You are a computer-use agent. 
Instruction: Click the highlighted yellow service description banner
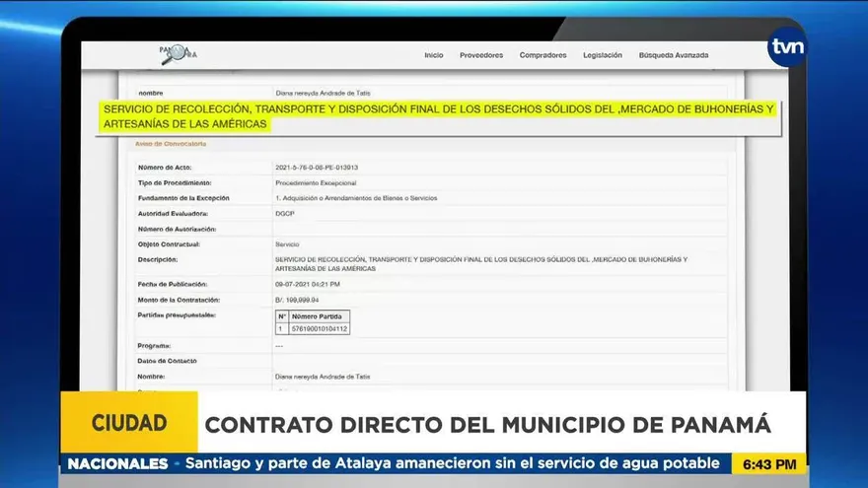pyautogui.click(x=438, y=116)
